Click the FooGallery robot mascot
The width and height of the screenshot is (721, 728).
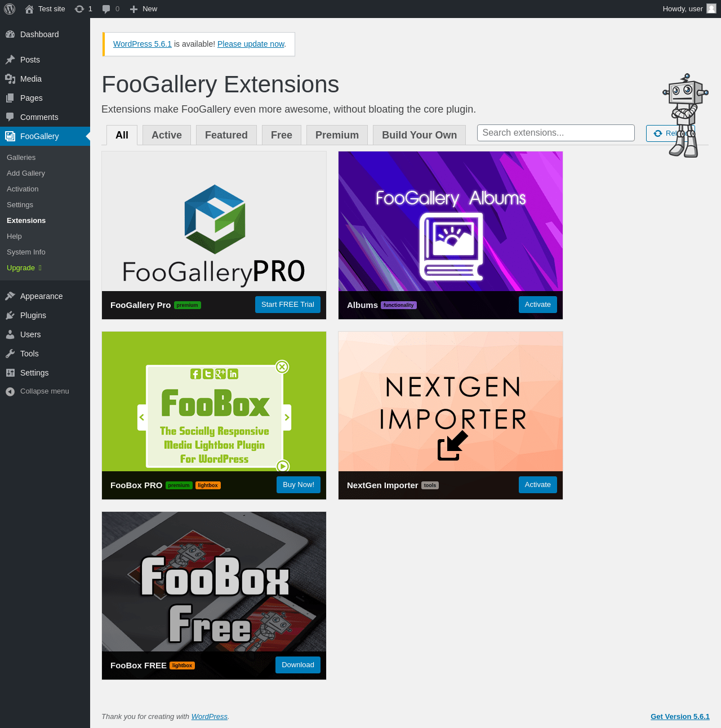tap(685, 115)
